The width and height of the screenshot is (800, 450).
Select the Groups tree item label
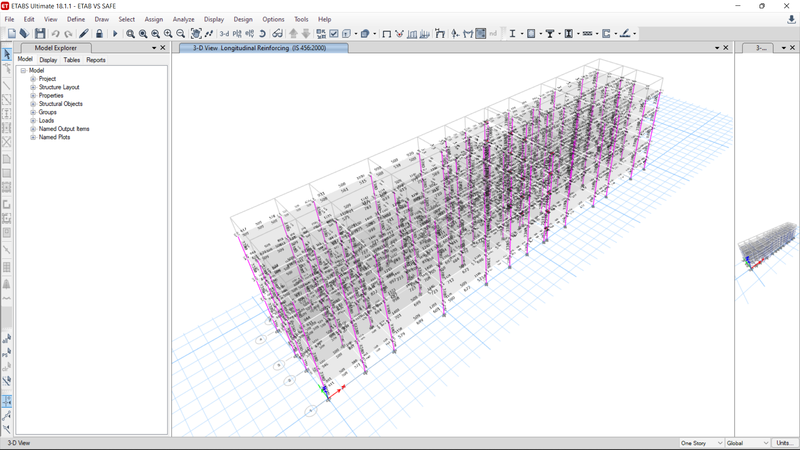[47, 112]
